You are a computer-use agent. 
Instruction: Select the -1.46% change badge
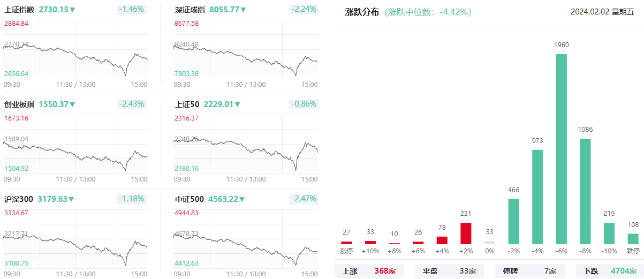click(x=132, y=10)
